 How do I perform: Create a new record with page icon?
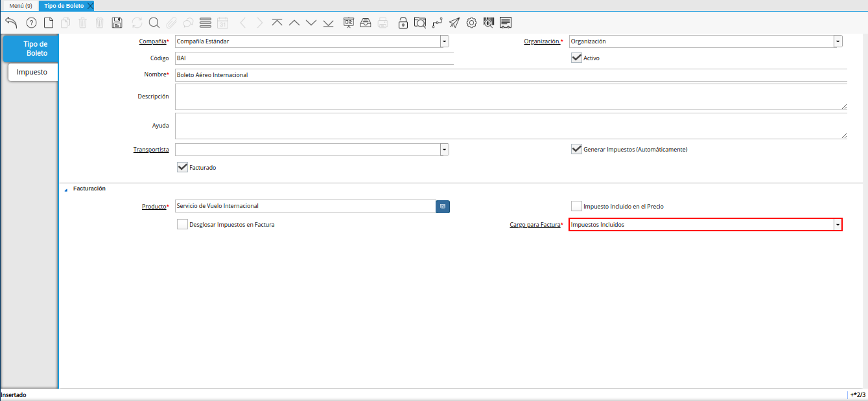point(49,23)
